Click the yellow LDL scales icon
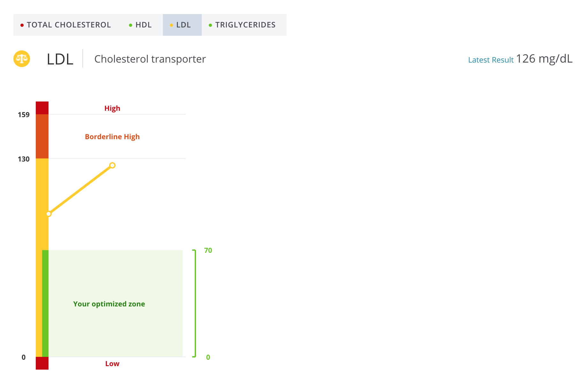This screenshot has width=588, height=376. coord(22,59)
